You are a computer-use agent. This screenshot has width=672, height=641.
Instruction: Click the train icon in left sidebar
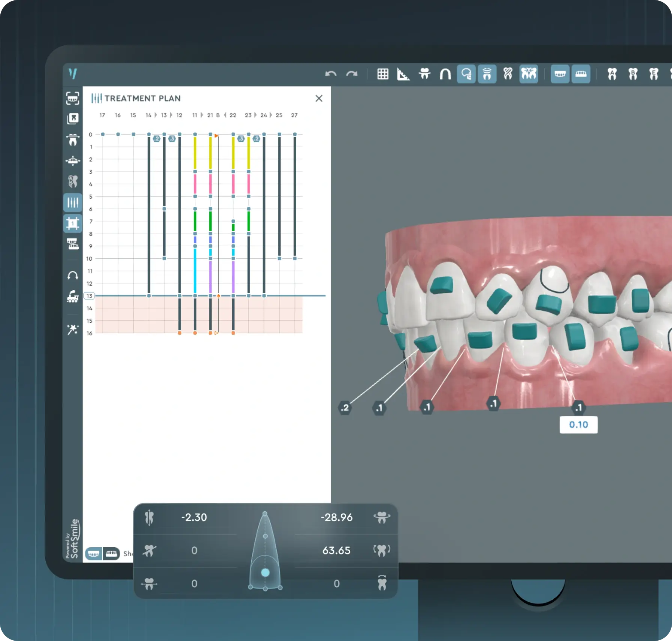pyautogui.click(x=73, y=297)
